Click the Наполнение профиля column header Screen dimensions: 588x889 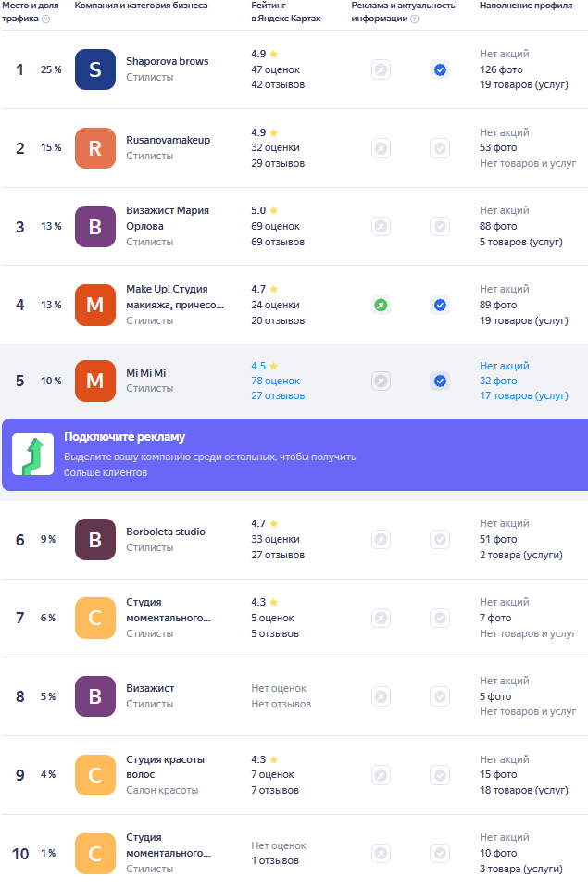(526, 6)
